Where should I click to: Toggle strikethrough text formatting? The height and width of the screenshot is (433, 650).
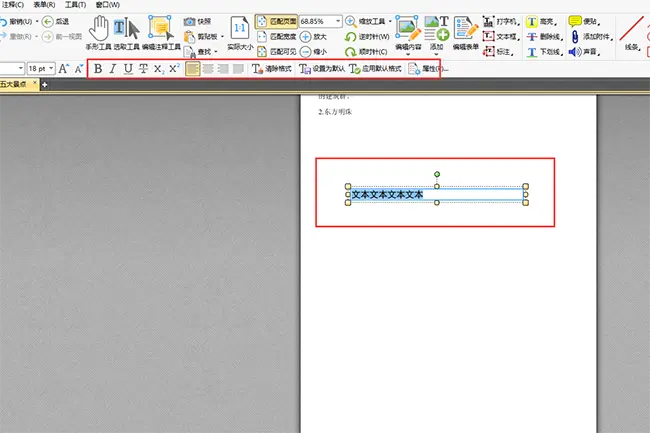click(143, 68)
